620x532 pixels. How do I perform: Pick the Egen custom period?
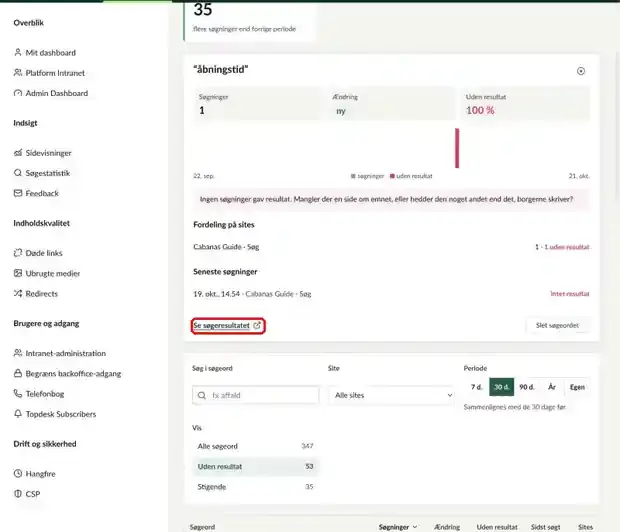click(577, 387)
